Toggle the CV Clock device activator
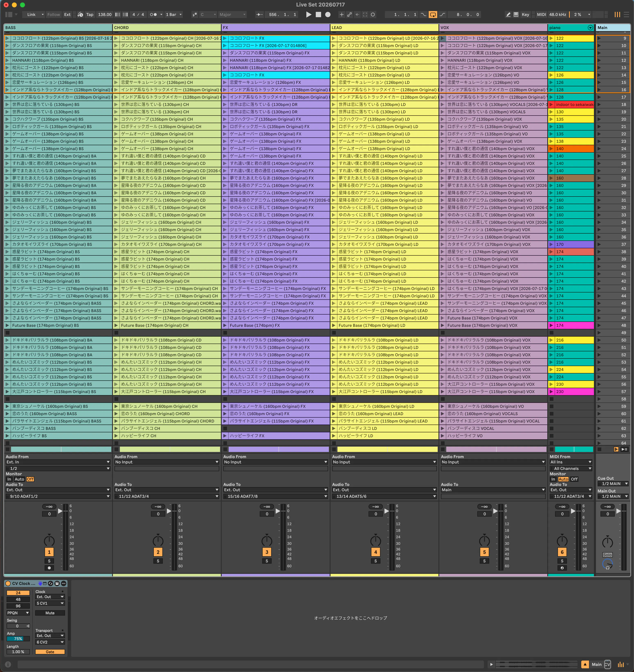The width and height of the screenshot is (634, 672). tap(8, 583)
